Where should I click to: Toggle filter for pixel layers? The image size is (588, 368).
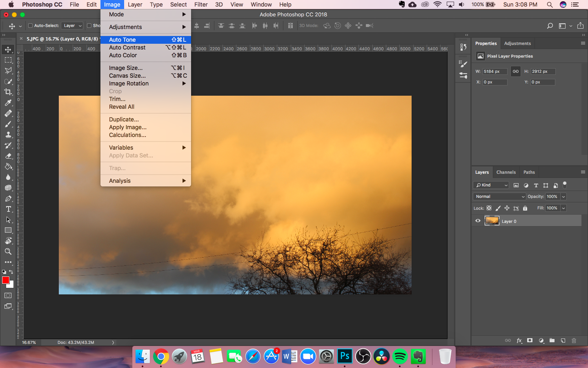[x=516, y=185]
